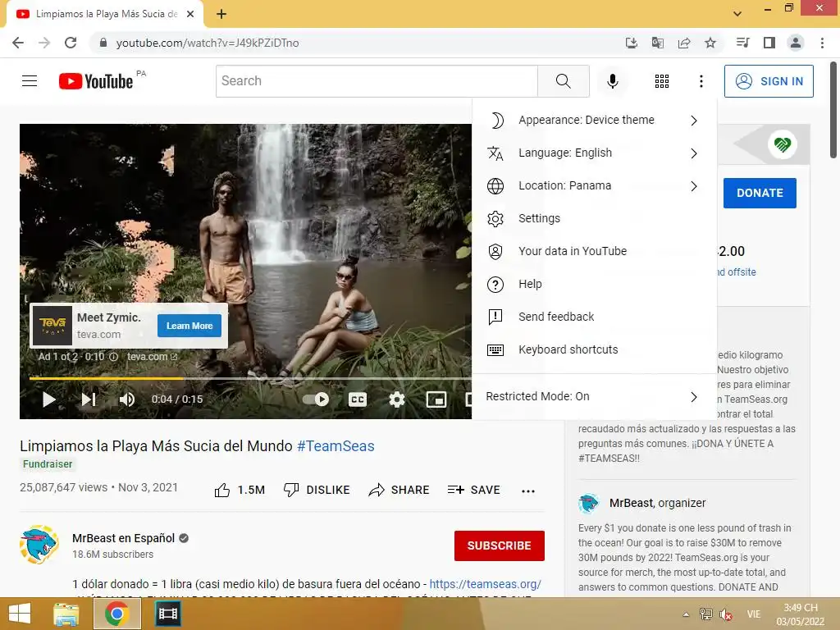Open Location: Panama submenu
Viewport: 840px width, 630px height.
click(594, 185)
